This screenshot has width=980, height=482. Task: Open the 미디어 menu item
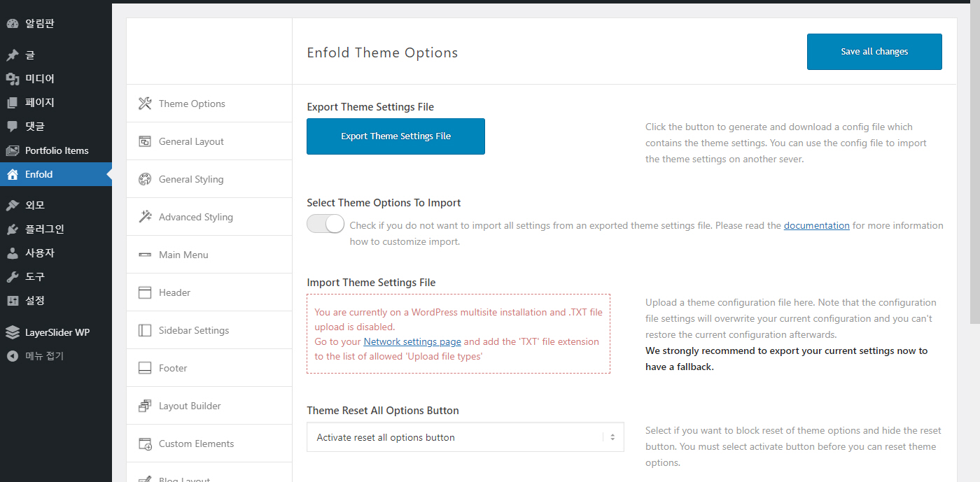click(x=56, y=79)
